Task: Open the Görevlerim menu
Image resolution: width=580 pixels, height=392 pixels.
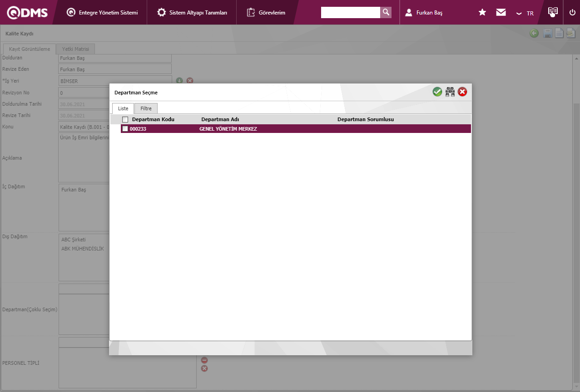Action: [266, 12]
